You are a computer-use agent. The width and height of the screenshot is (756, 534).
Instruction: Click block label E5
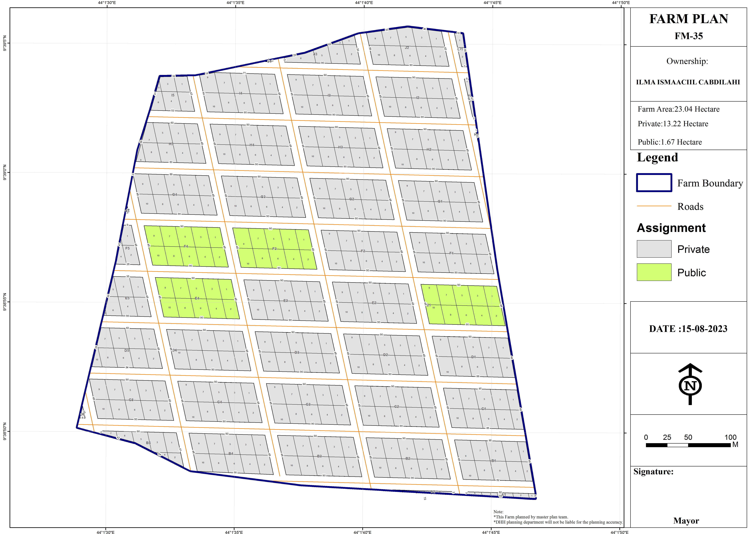(x=127, y=298)
